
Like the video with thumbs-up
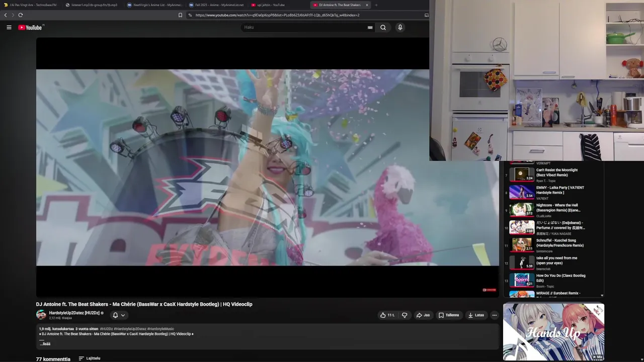coord(387,315)
